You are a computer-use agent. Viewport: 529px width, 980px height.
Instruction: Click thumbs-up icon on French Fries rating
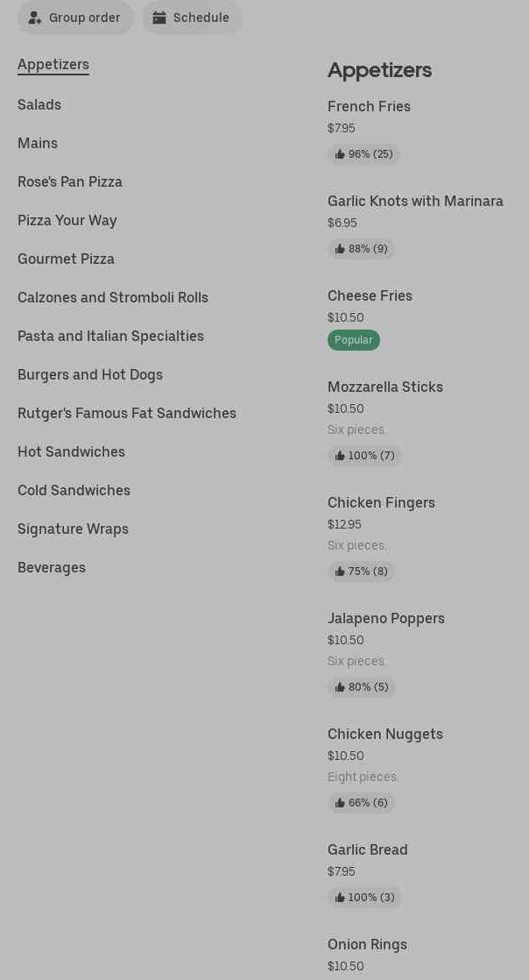click(x=340, y=154)
